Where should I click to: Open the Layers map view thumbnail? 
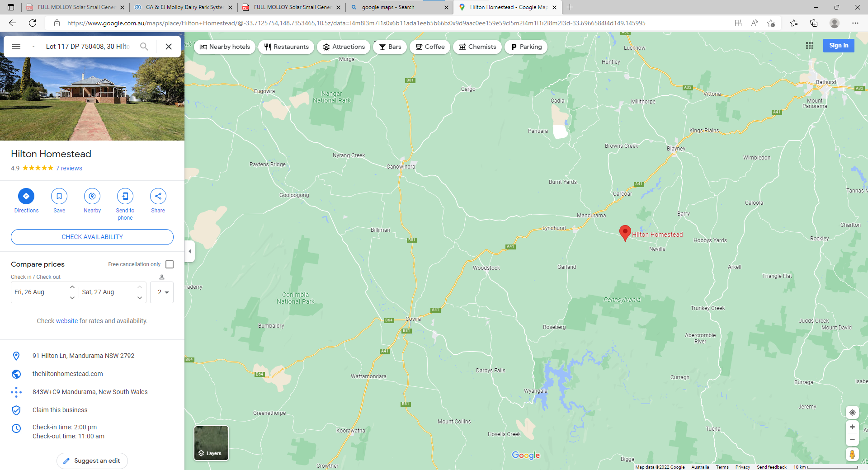click(x=211, y=443)
